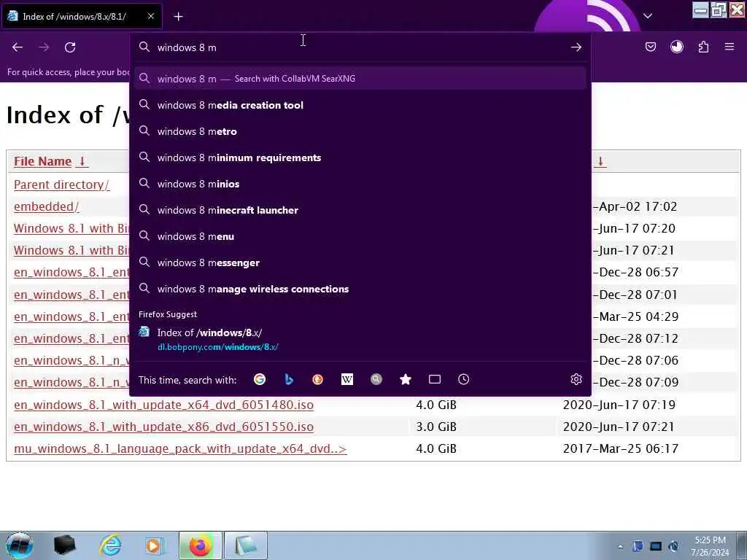This screenshot has width=747, height=560.
Task: Expand the list all tabs chevron
Action: point(648,16)
